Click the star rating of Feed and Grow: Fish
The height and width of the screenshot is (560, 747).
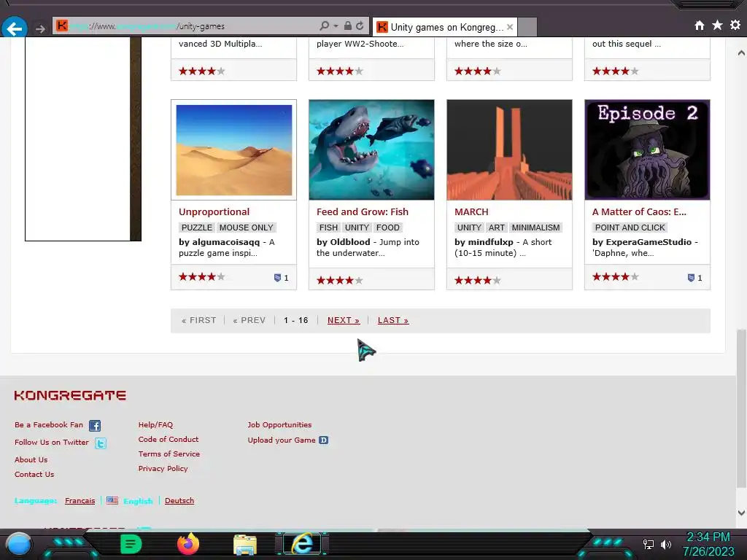coord(340,281)
